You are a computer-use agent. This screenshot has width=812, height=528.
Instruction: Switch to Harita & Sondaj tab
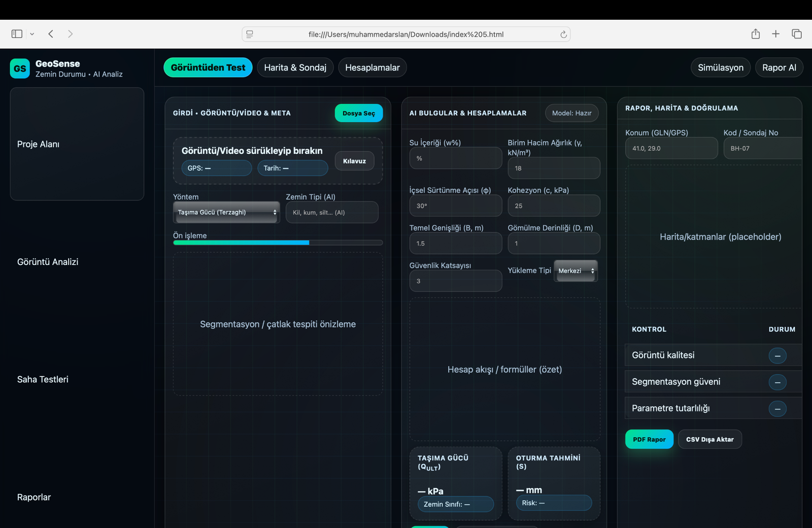click(295, 68)
